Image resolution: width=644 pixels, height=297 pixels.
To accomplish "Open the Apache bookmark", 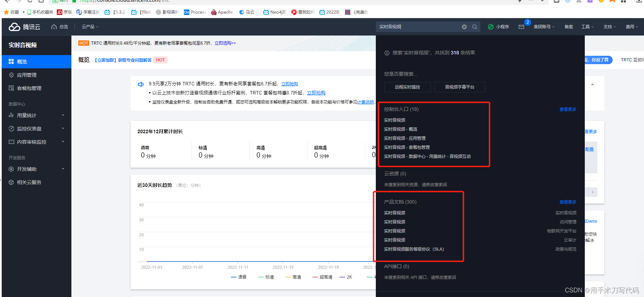I will click(x=222, y=12).
